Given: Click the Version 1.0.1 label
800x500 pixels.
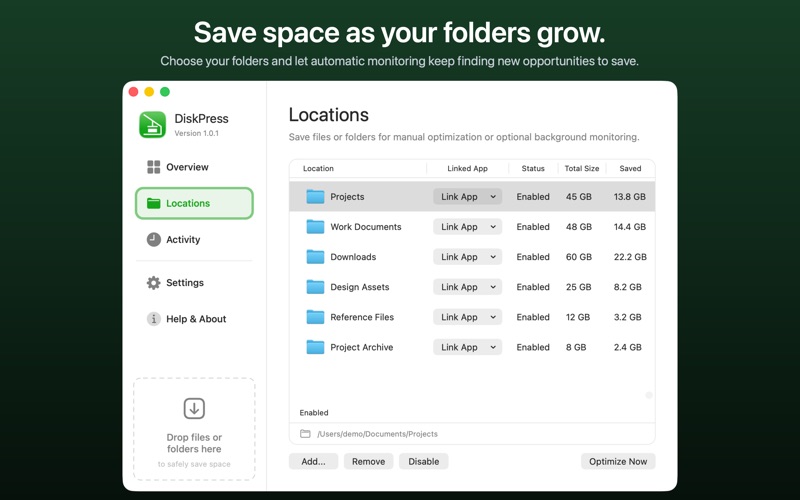Looking at the screenshot, I should (x=196, y=133).
